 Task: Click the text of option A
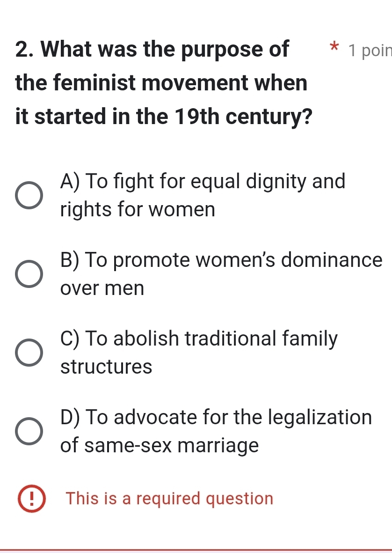[x=202, y=195]
